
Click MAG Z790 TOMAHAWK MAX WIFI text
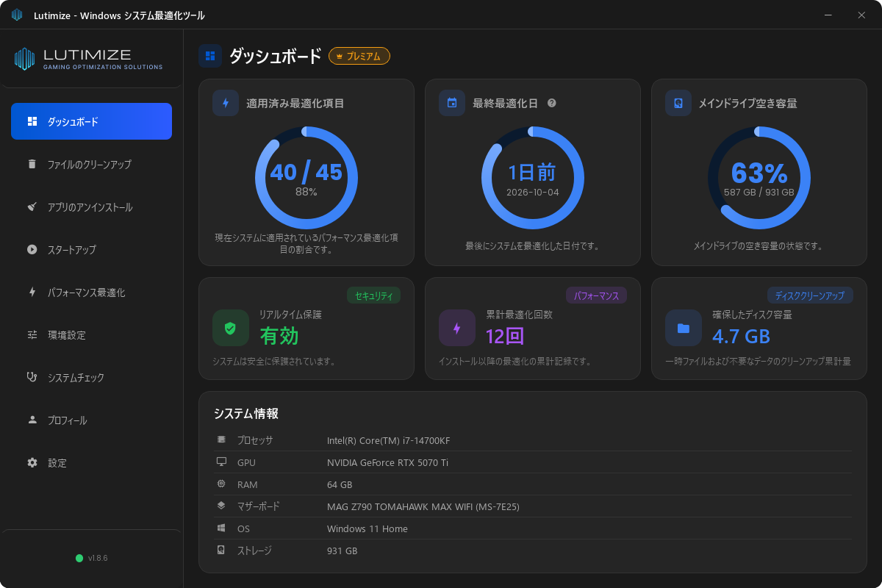point(423,506)
